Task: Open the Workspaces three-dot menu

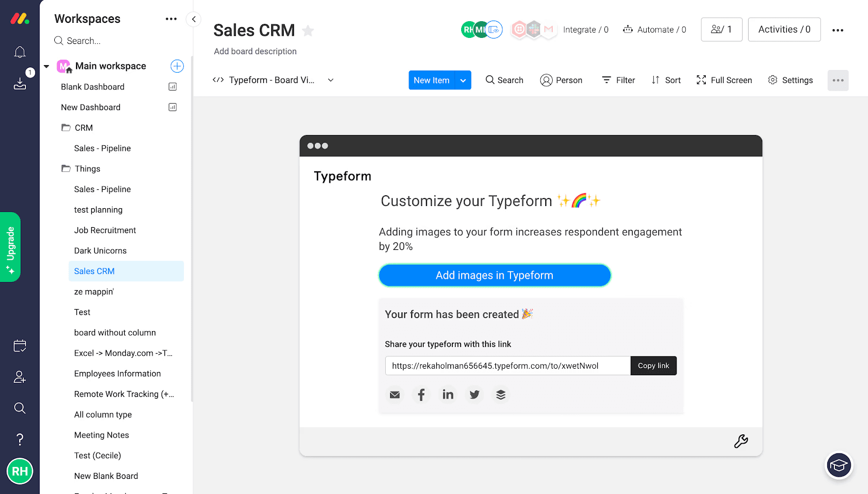Action: tap(171, 19)
